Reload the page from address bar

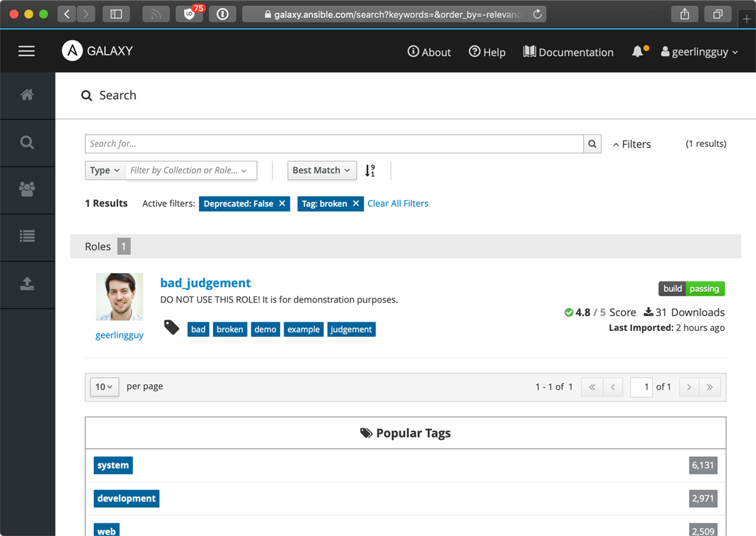tap(537, 14)
